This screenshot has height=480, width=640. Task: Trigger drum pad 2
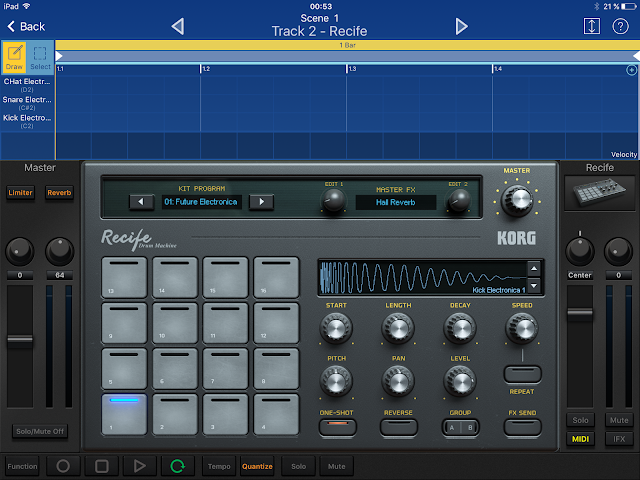click(175, 414)
